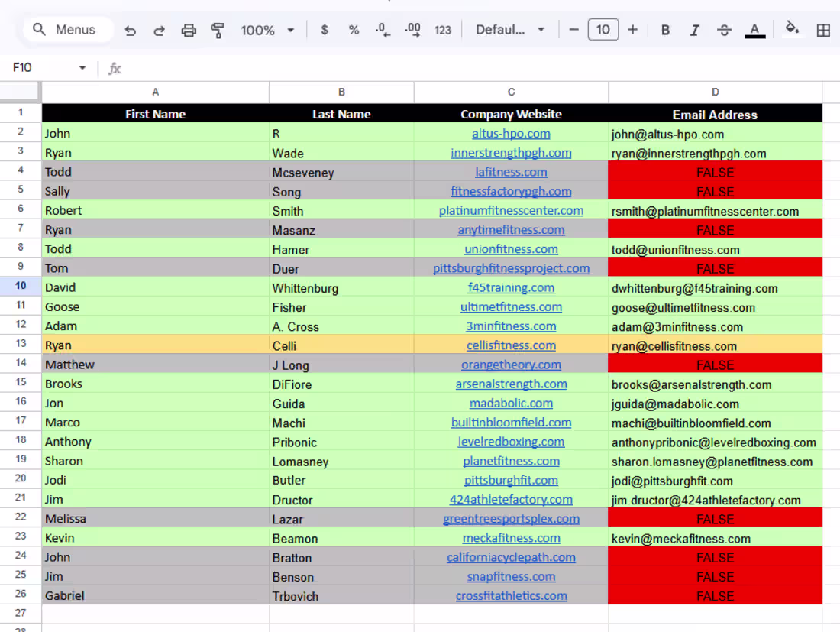Open the cellisfitness.com link
Screen dimensions: 840x632
pyautogui.click(x=511, y=345)
